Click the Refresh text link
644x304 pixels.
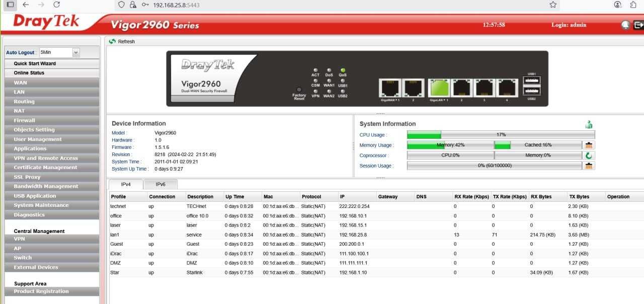pos(126,41)
